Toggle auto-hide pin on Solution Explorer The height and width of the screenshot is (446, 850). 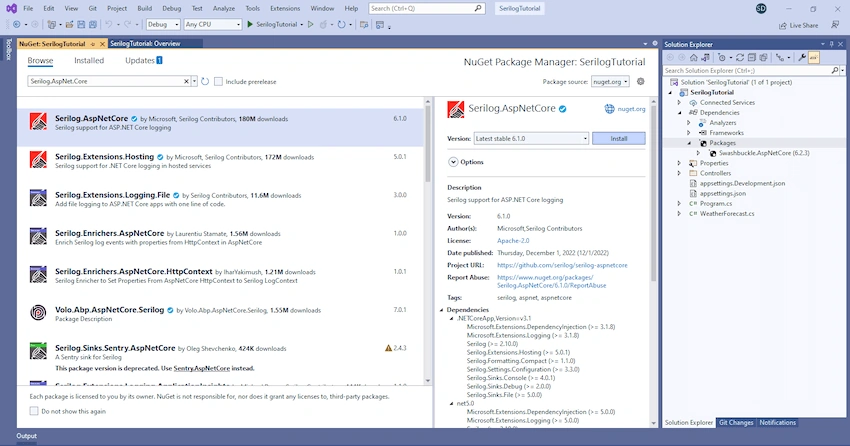pos(832,44)
